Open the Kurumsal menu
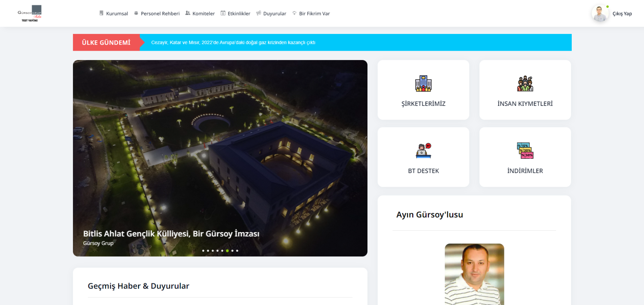The height and width of the screenshot is (305, 644). (117, 14)
